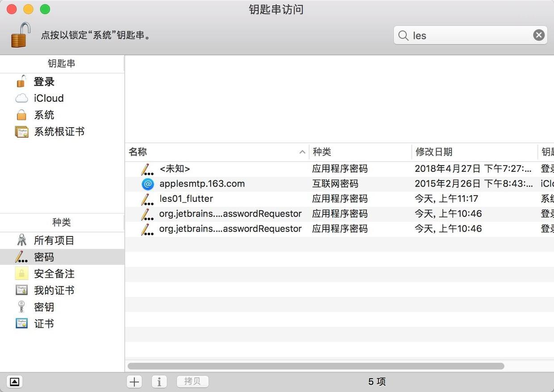Image resolution: width=554 pixels, height=392 pixels.
Task: Select the applesmtp.163.com internet password entry
Action: point(202,183)
